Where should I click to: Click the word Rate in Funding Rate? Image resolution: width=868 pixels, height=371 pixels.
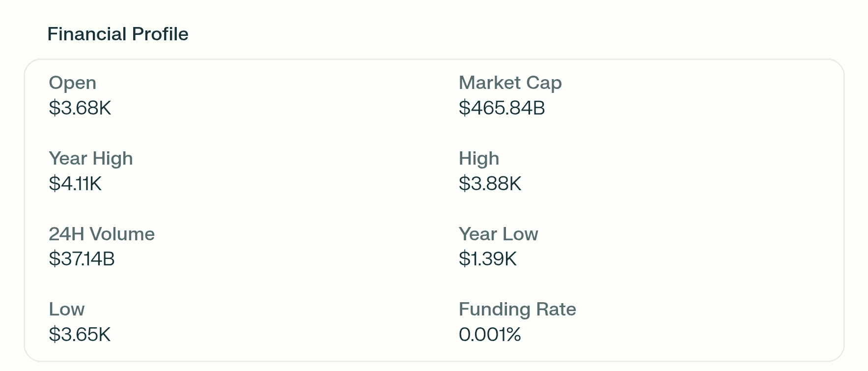pos(556,309)
